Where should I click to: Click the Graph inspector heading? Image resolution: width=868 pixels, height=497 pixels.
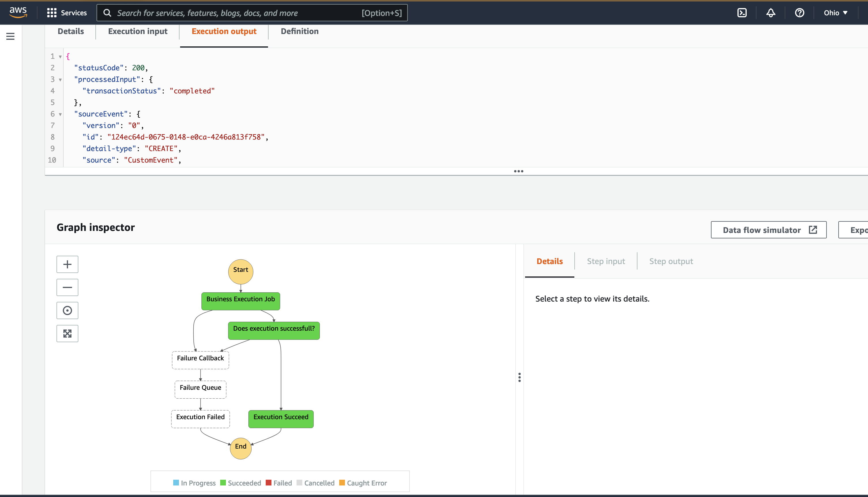coord(96,227)
